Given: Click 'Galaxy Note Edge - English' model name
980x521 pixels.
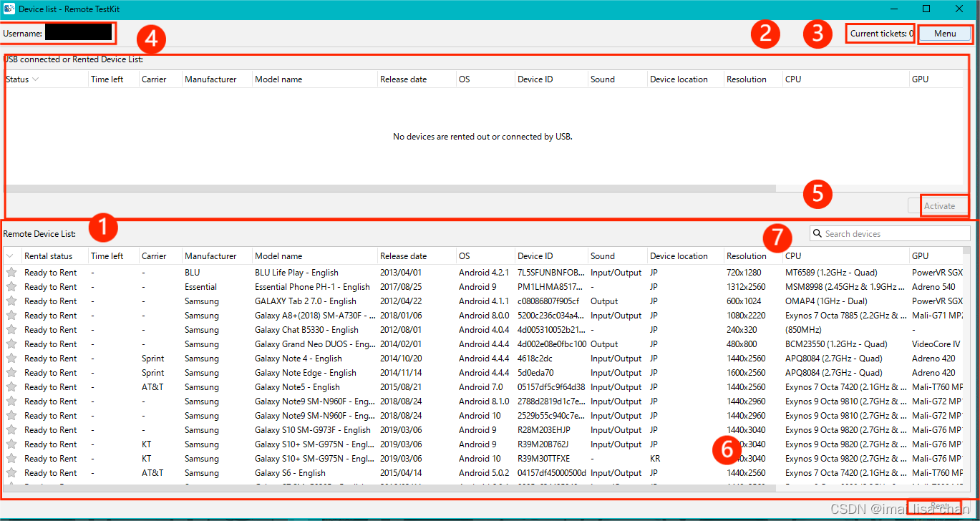Looking at the screenshot, I should (306, 372).
